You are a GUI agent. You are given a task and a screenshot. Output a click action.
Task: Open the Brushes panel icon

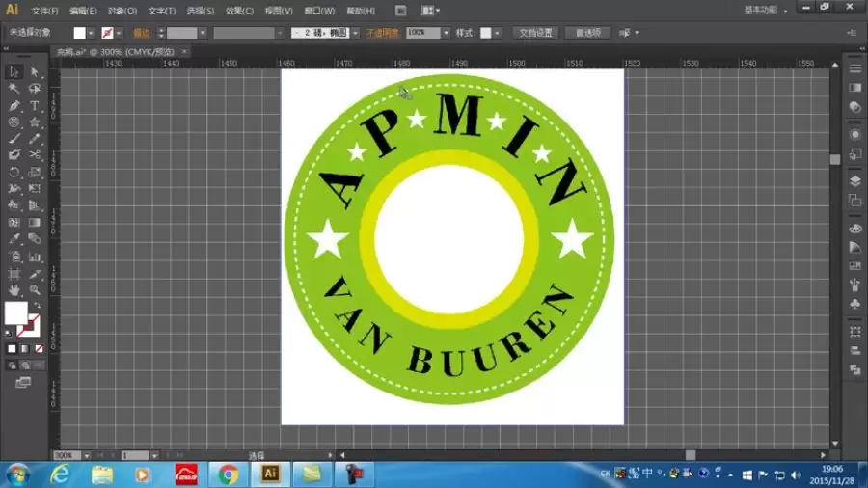coord(854,285)
